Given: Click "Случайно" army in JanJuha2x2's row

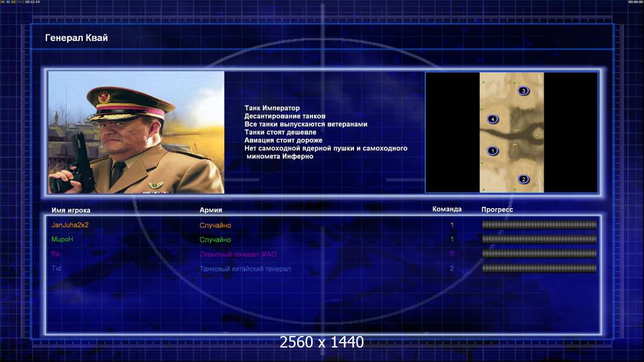Looking at the screenshot, I should 215,225.
